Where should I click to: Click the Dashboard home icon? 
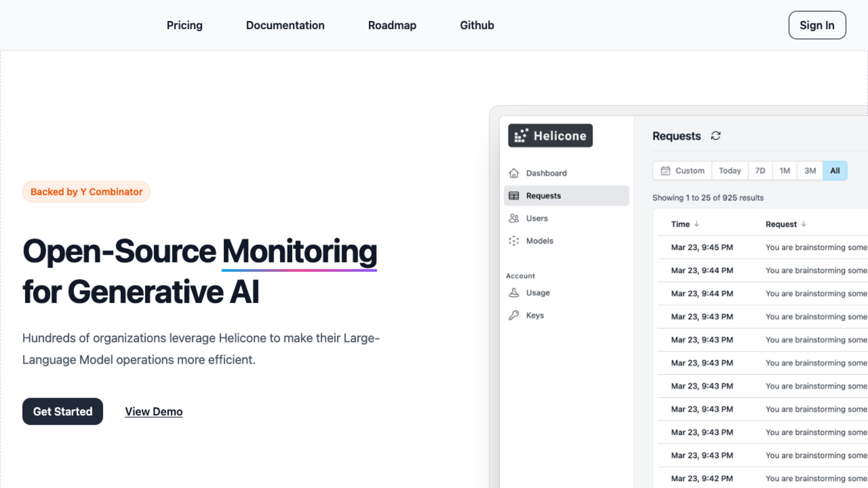tap(514, 173)
